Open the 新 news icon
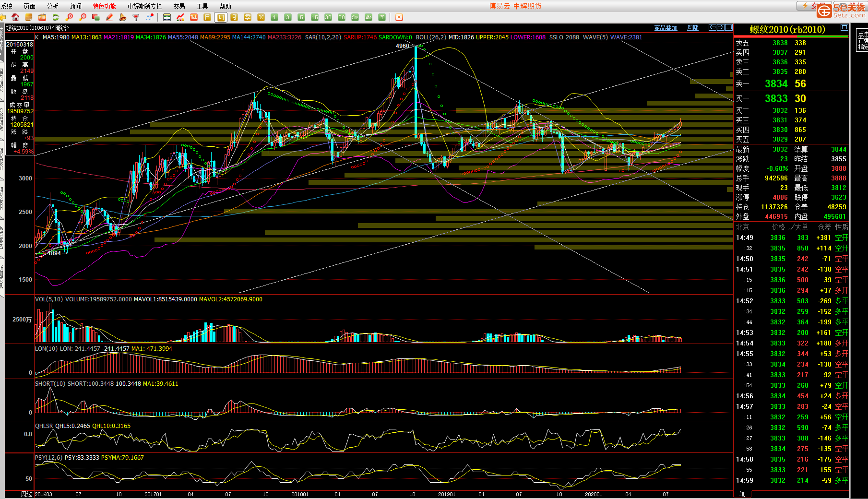Viewport: 868px width, 499px height. (150, 17)
